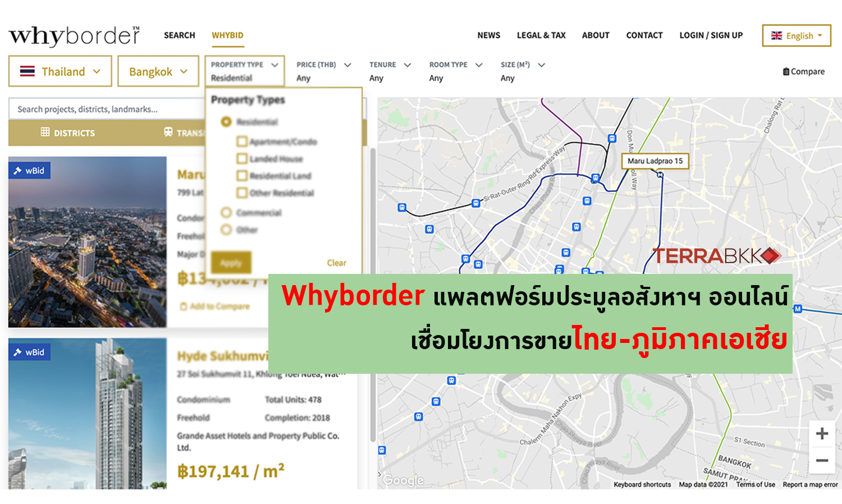The width and height of the screenshot is (842, 504).
Task: Collapse the Property Type filter dropdown
Action: 245,71
